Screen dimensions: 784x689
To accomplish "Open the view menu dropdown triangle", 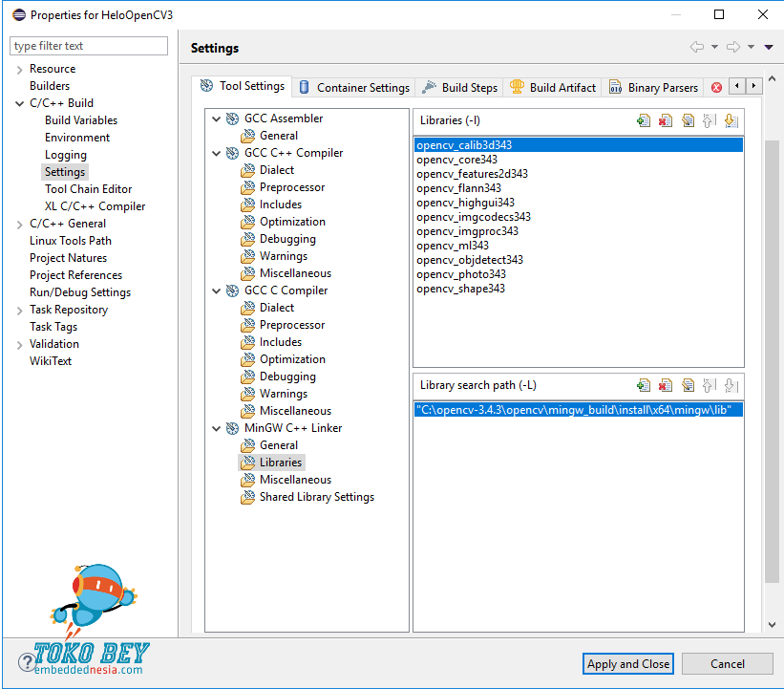I will tap(769, 47).
